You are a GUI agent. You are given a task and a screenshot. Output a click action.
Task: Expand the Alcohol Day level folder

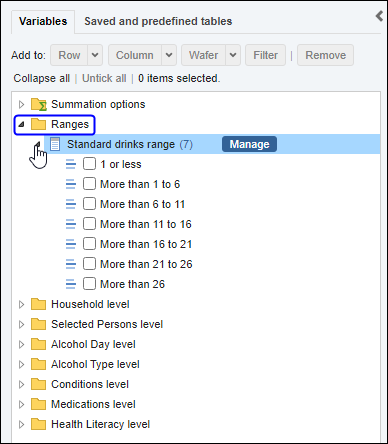tap(21, 344)
